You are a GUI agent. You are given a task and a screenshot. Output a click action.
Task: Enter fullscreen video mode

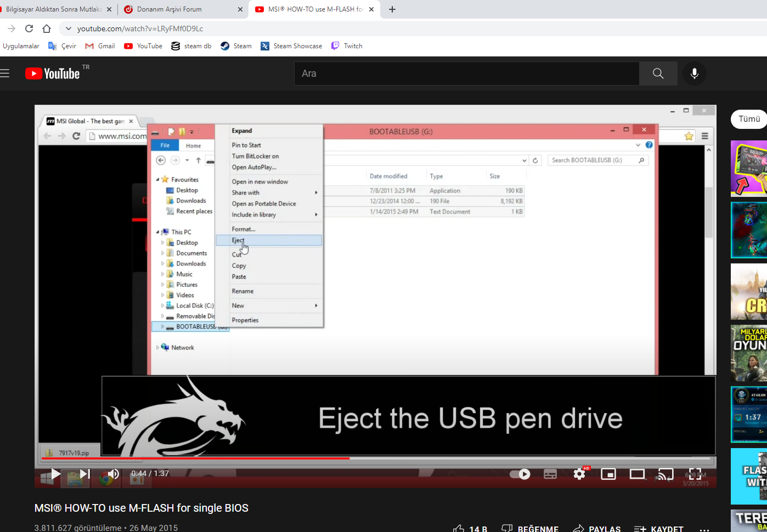pyautogui.click(x=695, y=474)
